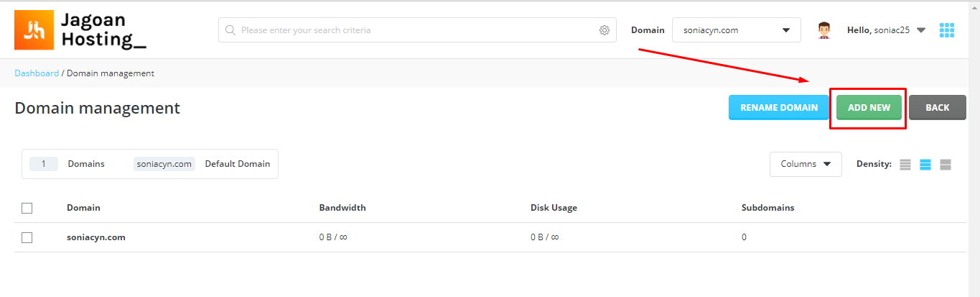Click the user avatar icon
Viewport: 980px width, 297px height.
[824, 30]
